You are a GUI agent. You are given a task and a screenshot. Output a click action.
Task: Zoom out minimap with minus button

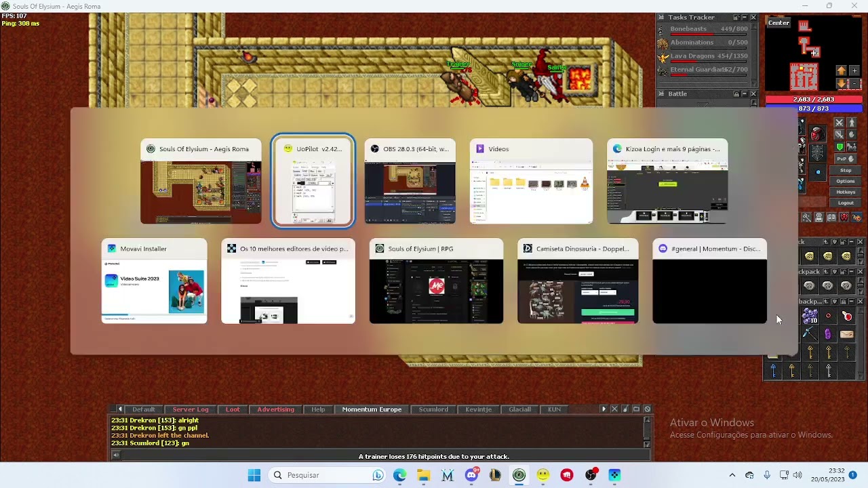(854, 83)
